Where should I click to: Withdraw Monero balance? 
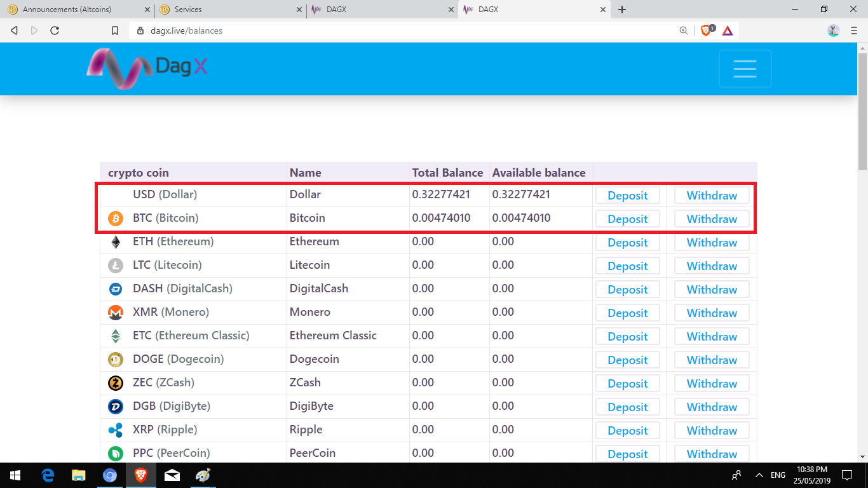(x=712, y=313)
